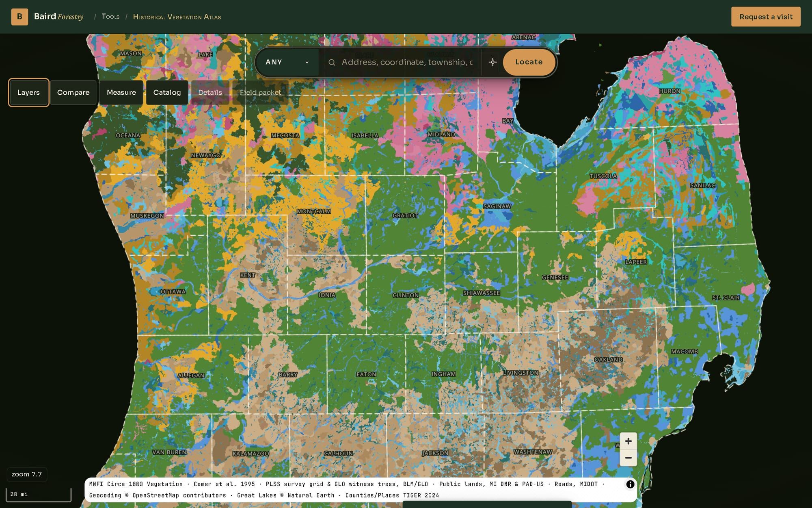This screenshot has width=812, height=508.
Task: Click the Saginaw county label
Action: click(497, 206)
